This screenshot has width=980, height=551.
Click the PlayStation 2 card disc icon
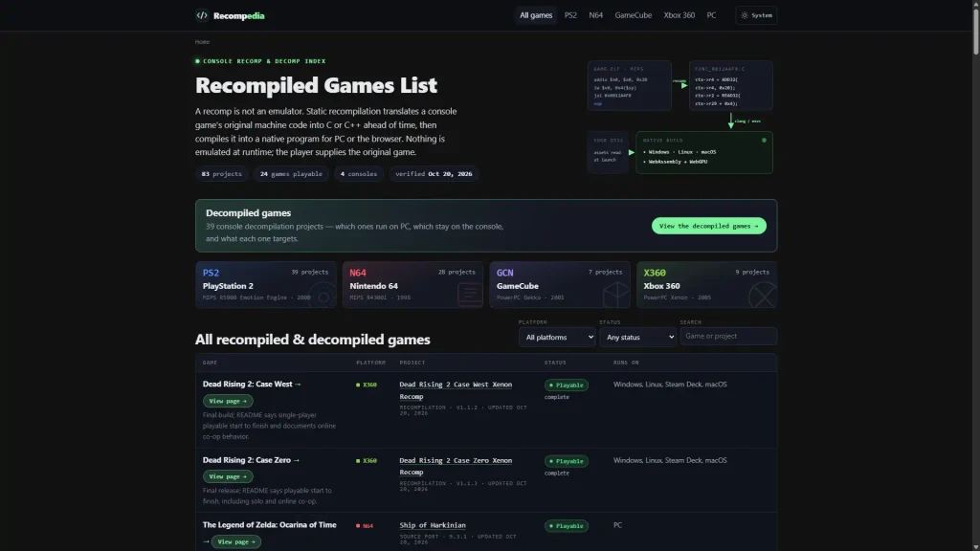323,297
